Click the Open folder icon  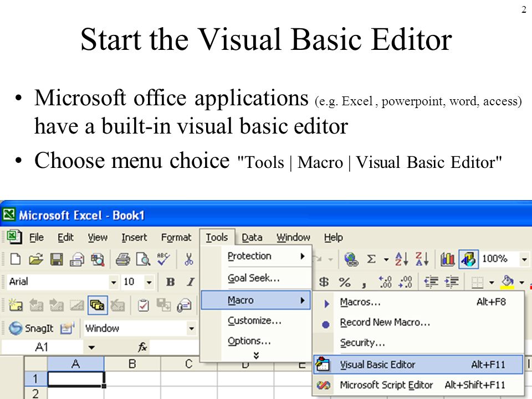click(35, 259)
